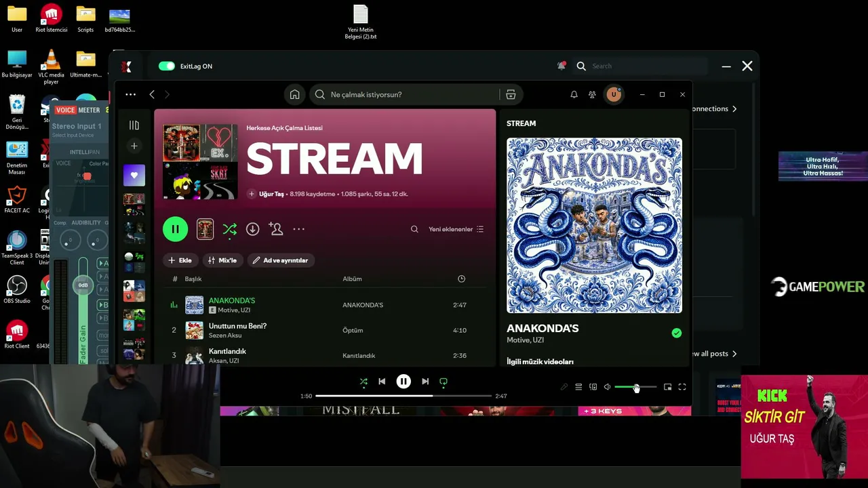
Task: Go to Spotify Home
Action: [294, 95]
